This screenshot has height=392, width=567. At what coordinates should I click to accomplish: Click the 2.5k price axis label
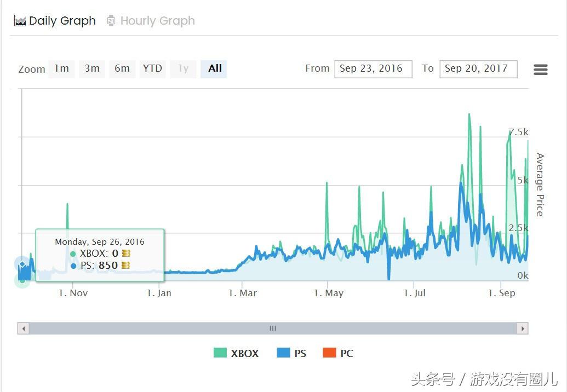[519, 228]
